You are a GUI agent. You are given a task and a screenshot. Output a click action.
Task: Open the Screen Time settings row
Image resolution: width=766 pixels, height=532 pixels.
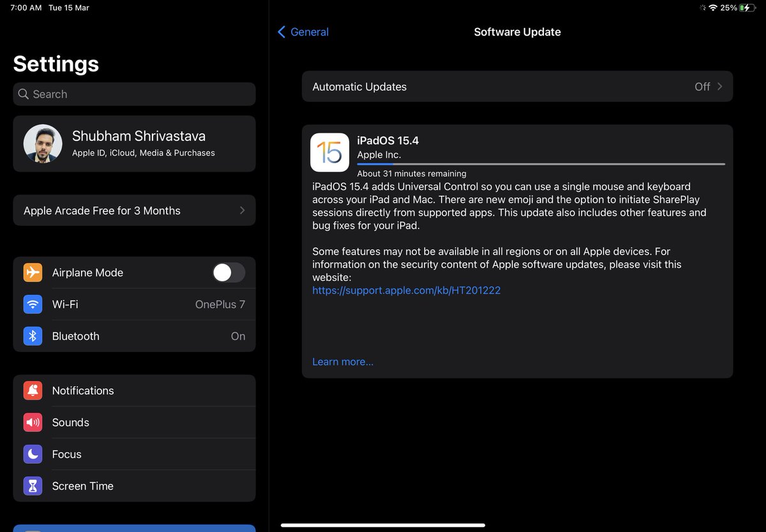(x=134, y=486)
